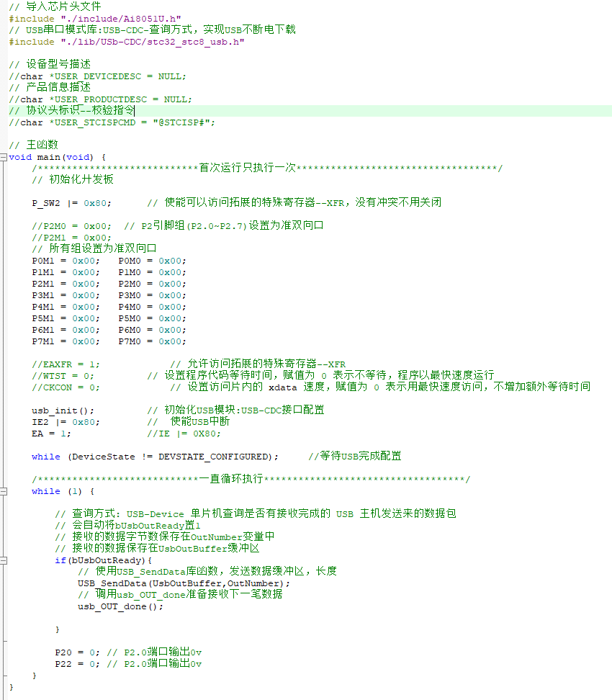The height and width of the screenshot is (700, 612).
Task: Click the IE2 |= 0x80 statement
Action: click(66, 422)
